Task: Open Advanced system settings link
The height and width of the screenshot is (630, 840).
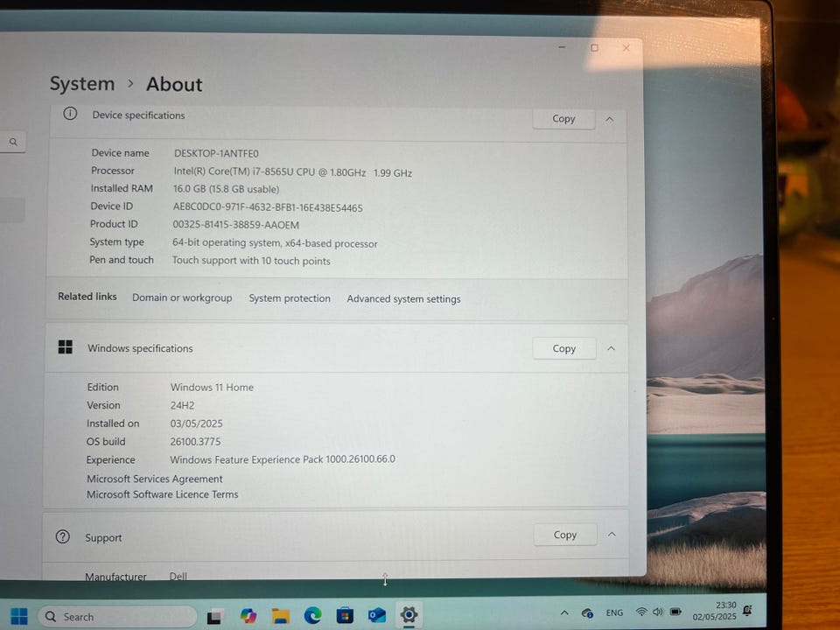Action: 403,299
